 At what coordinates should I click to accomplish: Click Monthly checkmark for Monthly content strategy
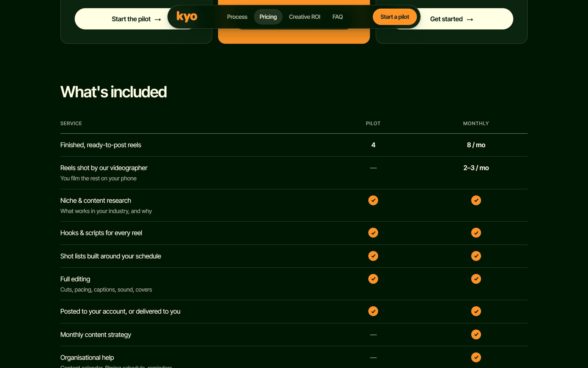point(476,334)
